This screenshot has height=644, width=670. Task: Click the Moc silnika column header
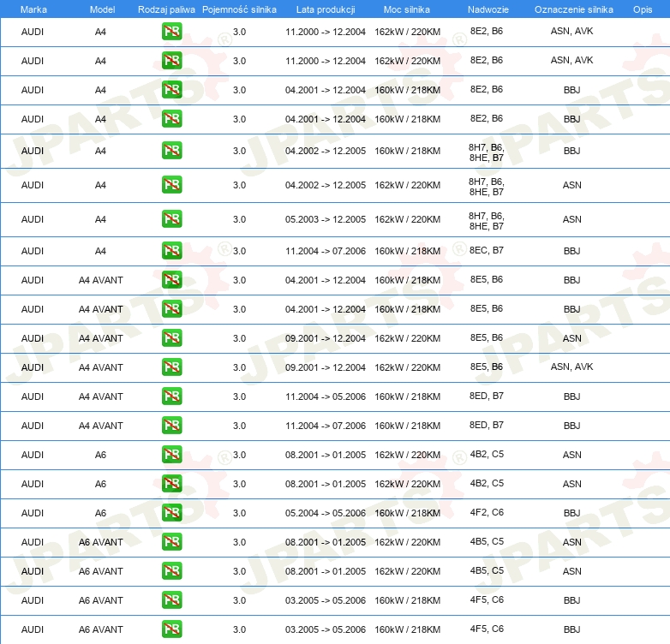(x=407, y=9)
